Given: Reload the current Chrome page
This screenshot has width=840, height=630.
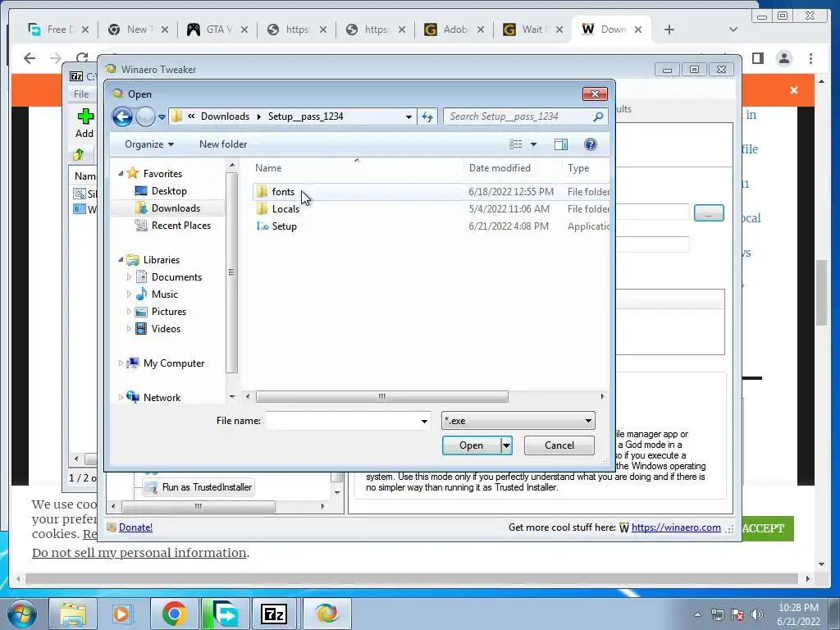Looking at the screenshot, I should (x=82, y=58).
